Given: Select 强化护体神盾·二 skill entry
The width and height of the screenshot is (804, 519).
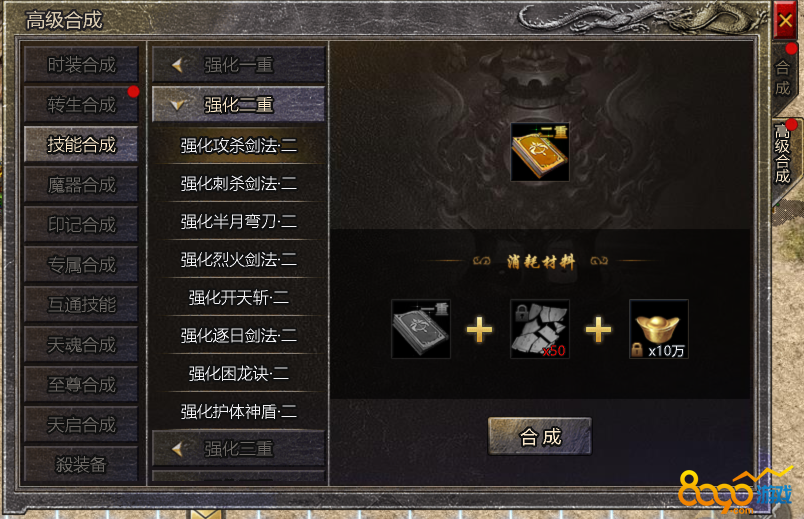Looking at the screenshot, I should pos(238,411).
